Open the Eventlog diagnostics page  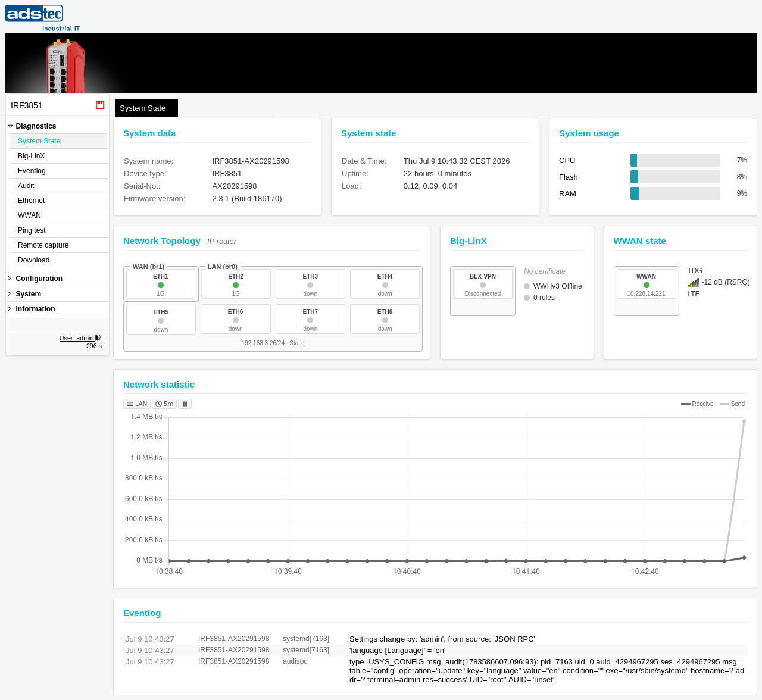click(58, 171)
